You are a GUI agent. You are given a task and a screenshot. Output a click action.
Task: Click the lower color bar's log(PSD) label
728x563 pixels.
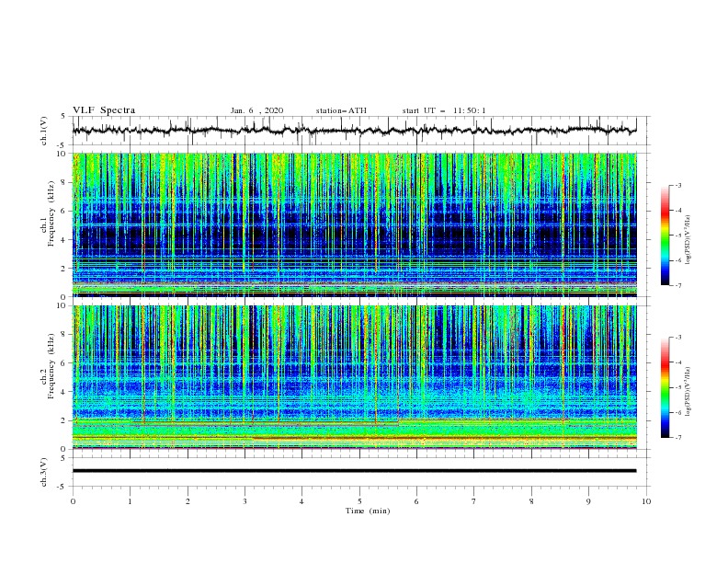pyautogui.click(x=688, y=391)
